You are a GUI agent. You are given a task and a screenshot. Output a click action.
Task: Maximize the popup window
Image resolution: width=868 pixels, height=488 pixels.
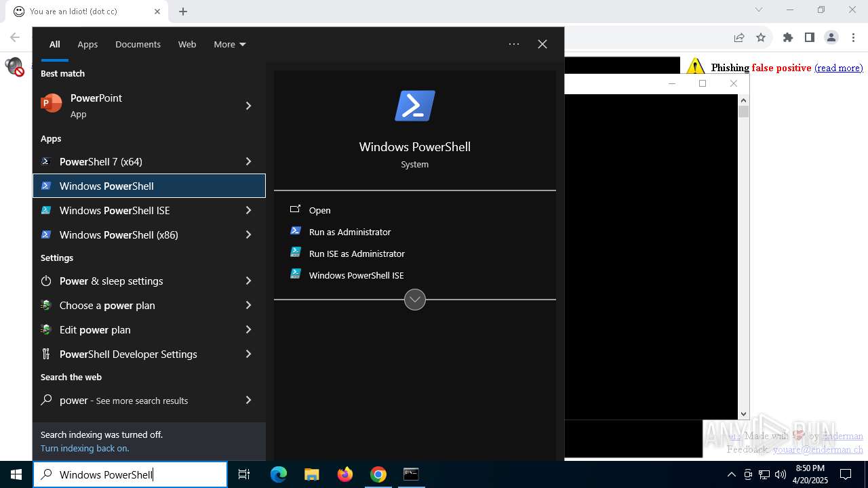pos(703,83)
